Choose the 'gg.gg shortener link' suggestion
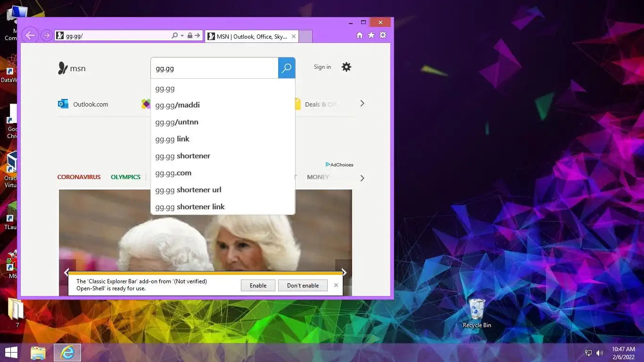644x362 pixels. [223, 207]
